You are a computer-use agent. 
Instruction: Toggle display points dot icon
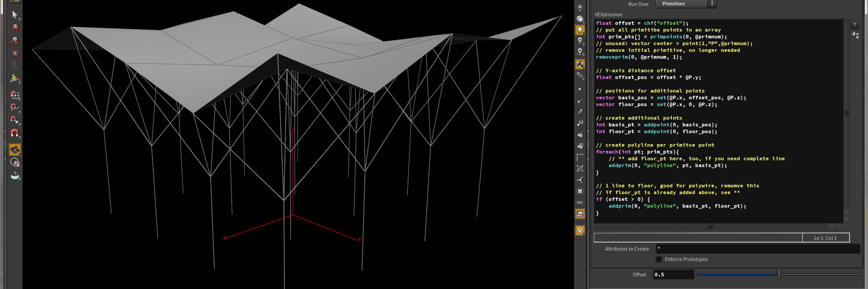[580, 89]
